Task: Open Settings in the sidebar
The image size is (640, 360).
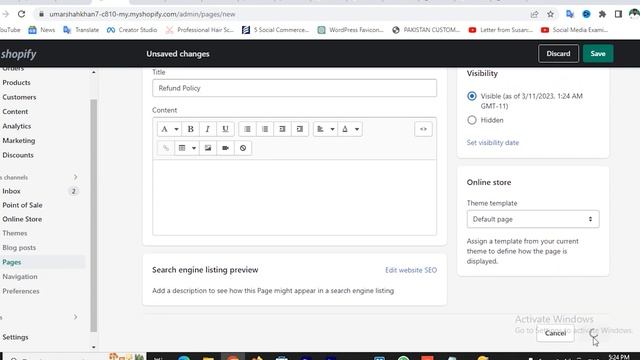Action: pyautogui.click(x=16, y=337)
